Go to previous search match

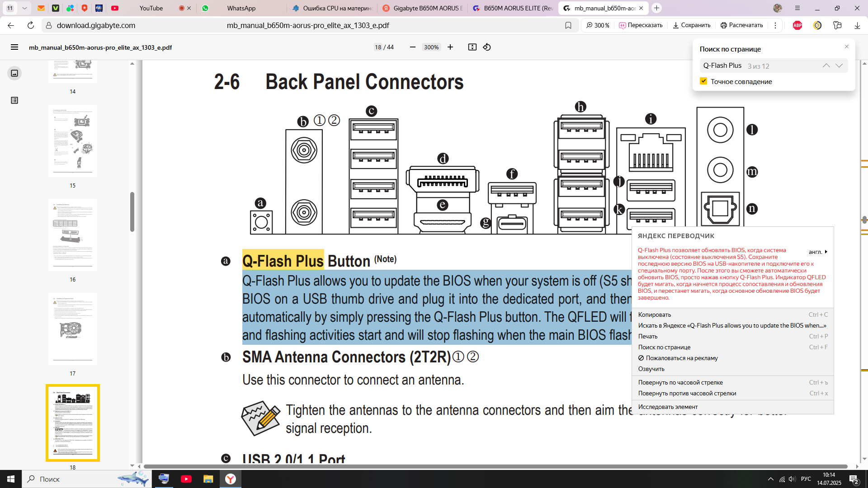coord(826,66)
